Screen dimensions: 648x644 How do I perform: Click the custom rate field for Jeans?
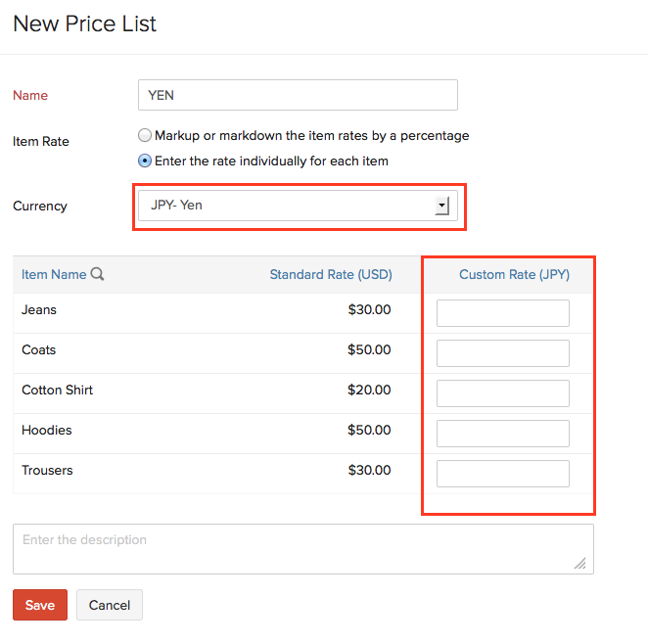(503, 313)
